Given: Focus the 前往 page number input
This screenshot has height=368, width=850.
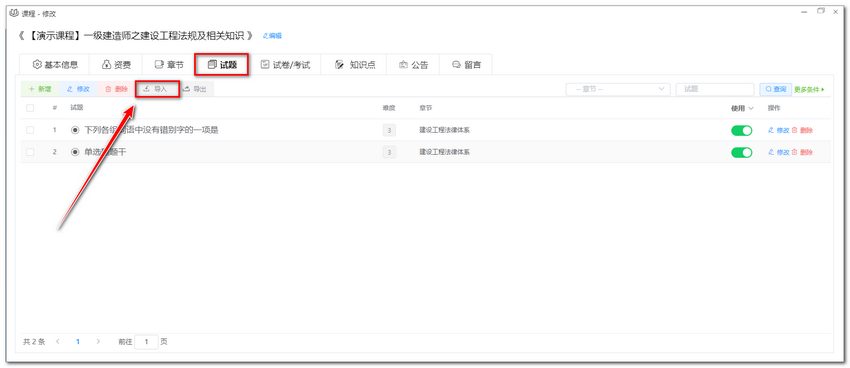Looking at the screenshot, I should click(x=146, y=342).
